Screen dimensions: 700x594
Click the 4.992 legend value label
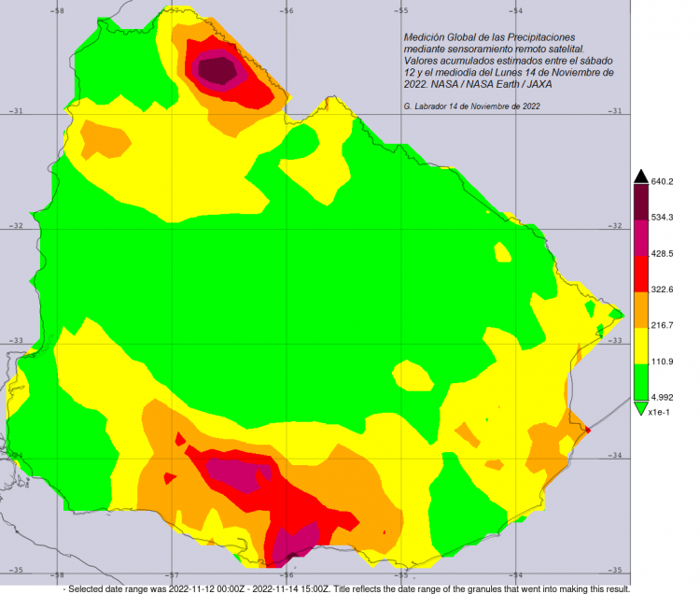coord(662,396)
